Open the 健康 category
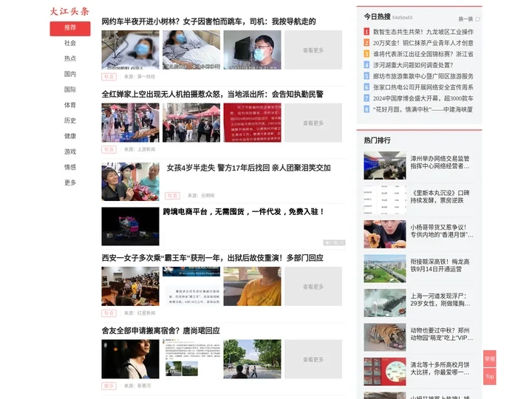Image resolution: width=532 pixels, height=399 pixels. click(70, 136)
